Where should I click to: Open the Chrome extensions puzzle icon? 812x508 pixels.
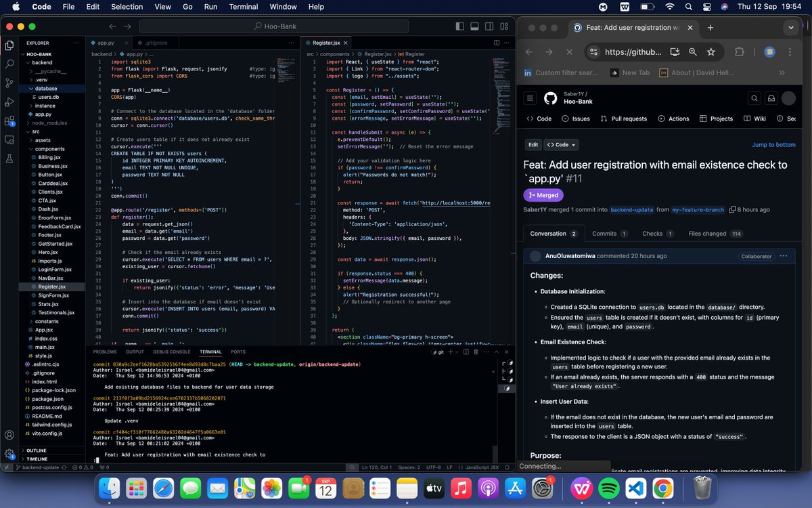[x=740, y=51]
